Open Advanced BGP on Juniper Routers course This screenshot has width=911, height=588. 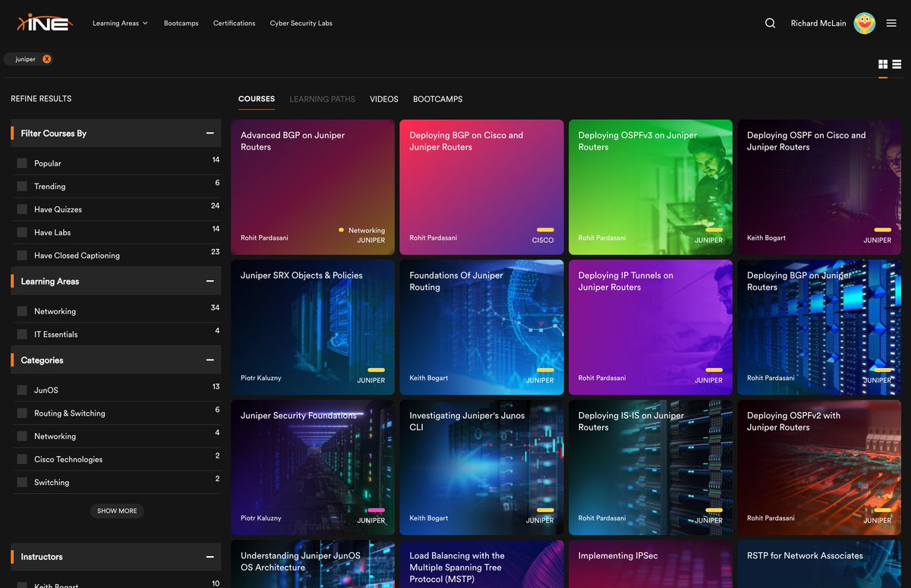click(313, 187)
